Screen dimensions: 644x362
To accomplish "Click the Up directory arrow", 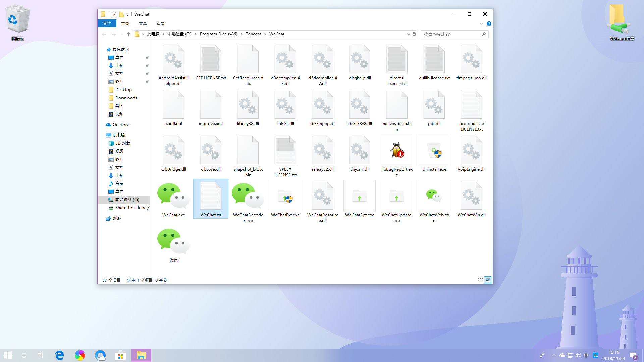I will [x=128, y=34].
